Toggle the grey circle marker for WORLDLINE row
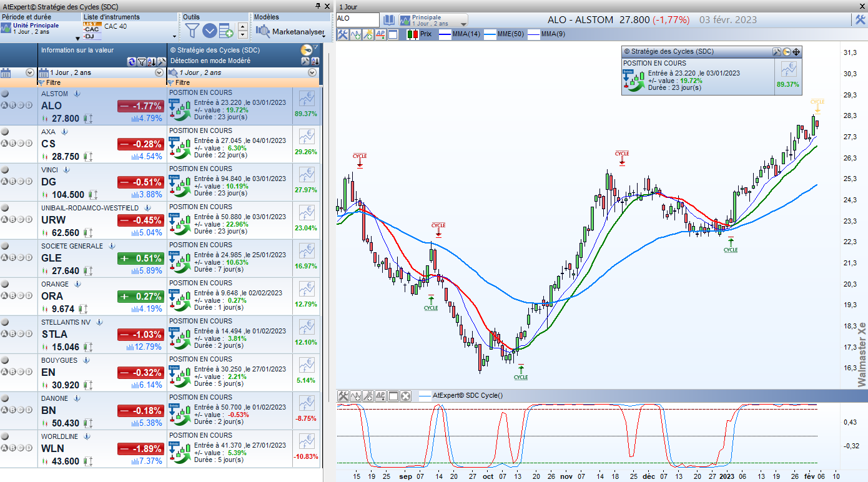This screenshot has width=868, height=482. click(x=5, y=436)
